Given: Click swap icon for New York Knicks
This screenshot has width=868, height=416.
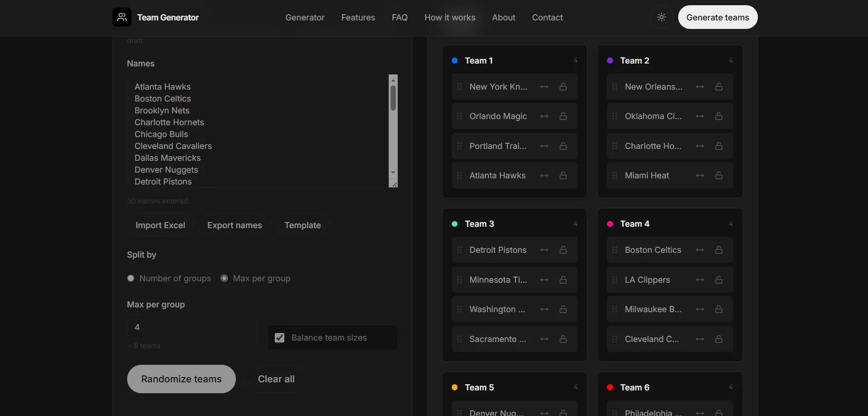Looking at the screenshot, I should (x=544, y=87).
